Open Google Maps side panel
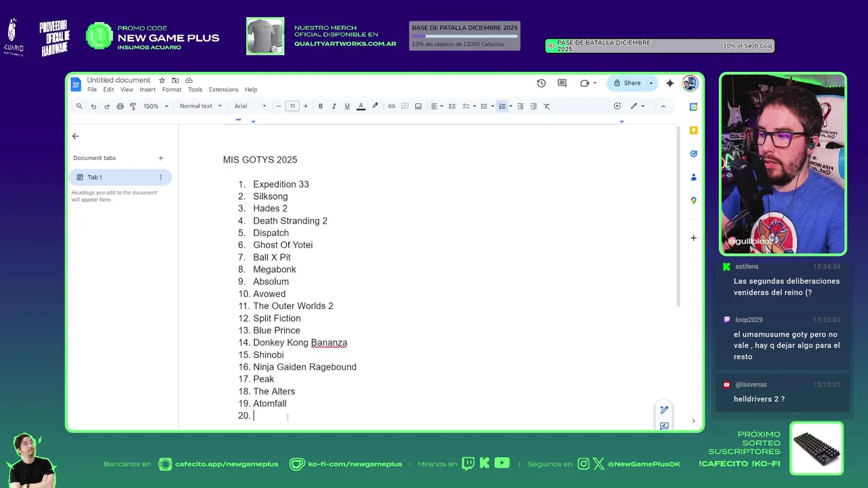The height and width of the screenshot is (488, 868). [x=693, y=201]
